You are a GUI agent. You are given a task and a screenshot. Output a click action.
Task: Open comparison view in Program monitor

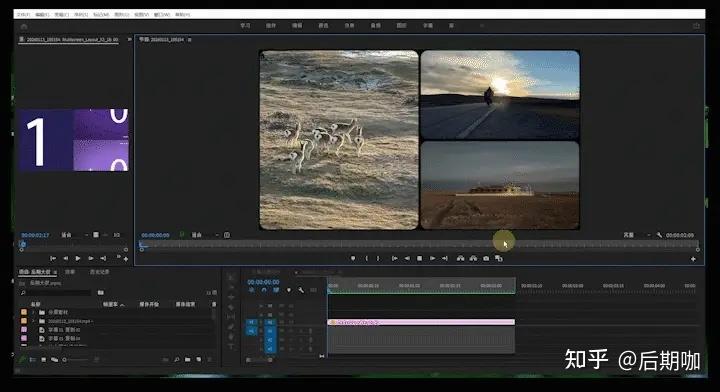tap(499, 258)
